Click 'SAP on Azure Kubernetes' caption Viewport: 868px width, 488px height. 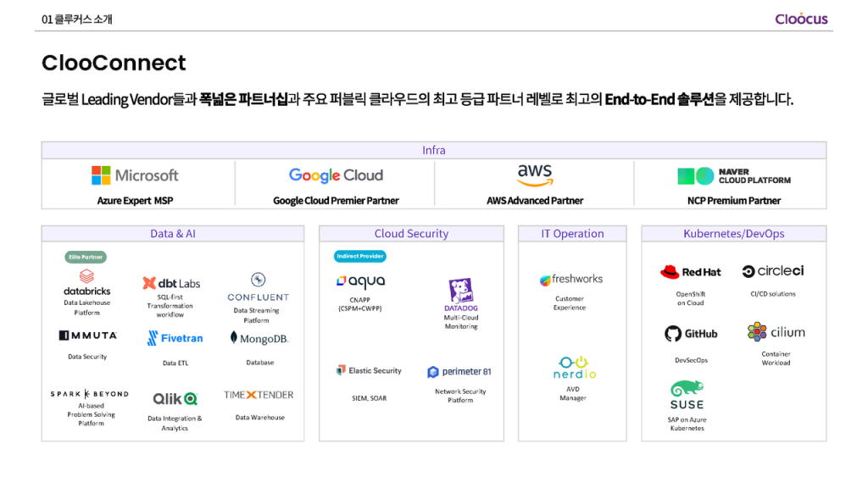pyautogui.click(x=687, y=424)
